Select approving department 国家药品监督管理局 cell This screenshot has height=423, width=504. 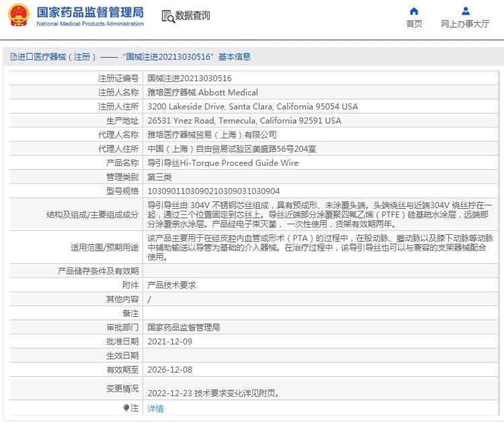183,328
